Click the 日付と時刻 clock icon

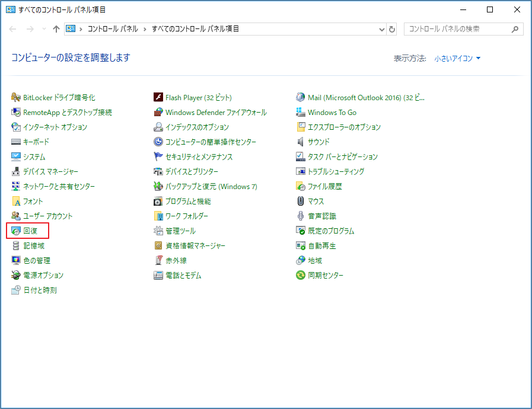16,290
